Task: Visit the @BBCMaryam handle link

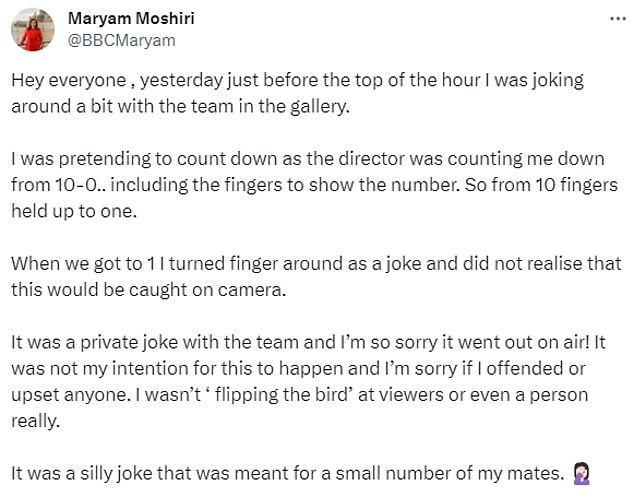Action: click(x=121, y=40)
